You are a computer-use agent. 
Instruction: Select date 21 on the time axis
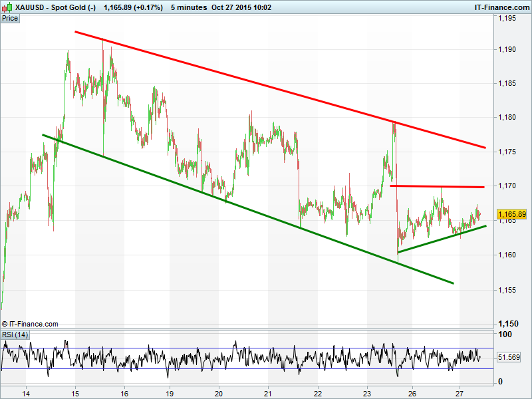click(268, 394)
